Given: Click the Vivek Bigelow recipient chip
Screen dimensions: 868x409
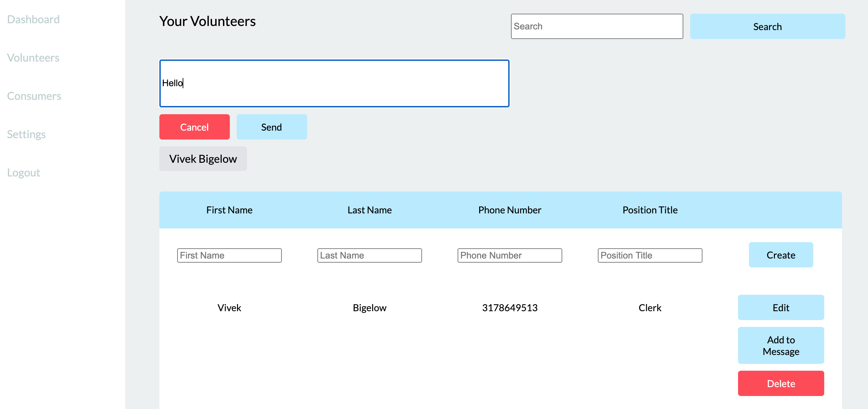Looking at the screenshot, I should tap(203, 159).
